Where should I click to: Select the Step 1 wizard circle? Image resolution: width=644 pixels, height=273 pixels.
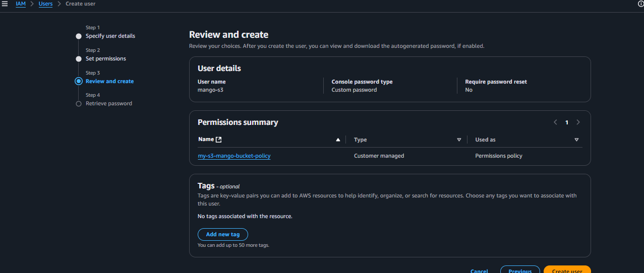coord(78,36)
